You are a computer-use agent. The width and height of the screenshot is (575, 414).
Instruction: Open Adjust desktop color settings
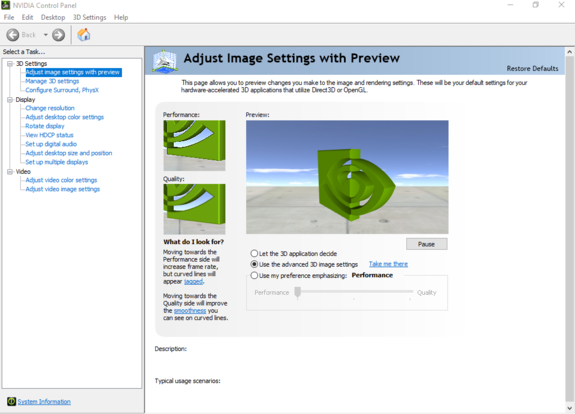(65, 117)
